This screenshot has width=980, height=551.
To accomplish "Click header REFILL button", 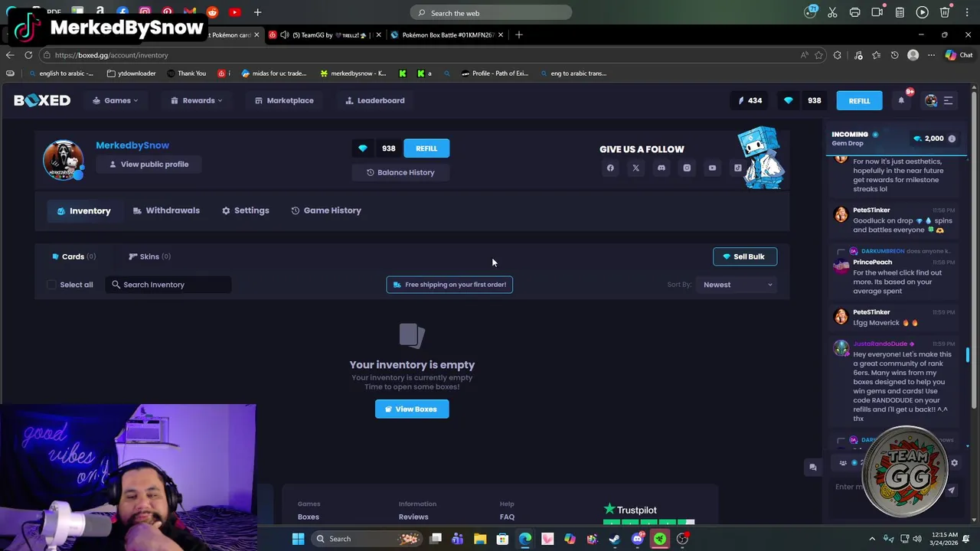I will click(859, 100).
